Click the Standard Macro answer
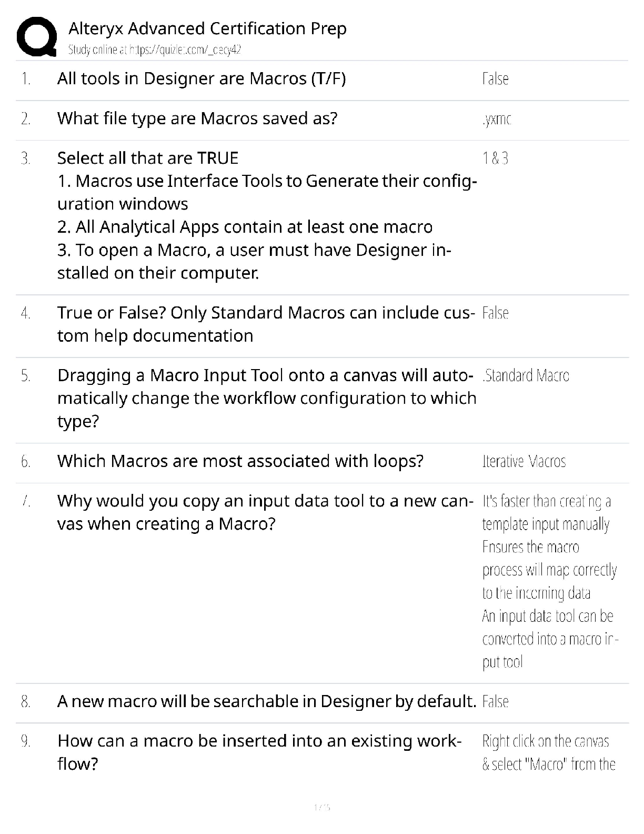 click(526, 375)
